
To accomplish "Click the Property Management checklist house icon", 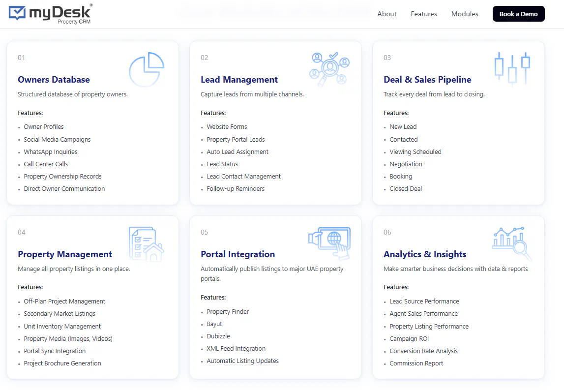I will pos(147,244).
